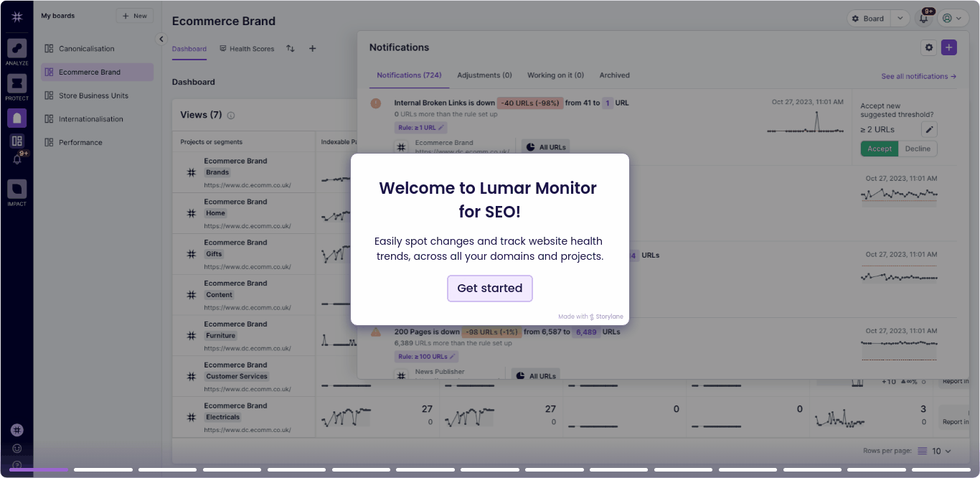The image size is (980, 478).
Task: Decline the new suggested threshold
Action: tap(918, 149)
